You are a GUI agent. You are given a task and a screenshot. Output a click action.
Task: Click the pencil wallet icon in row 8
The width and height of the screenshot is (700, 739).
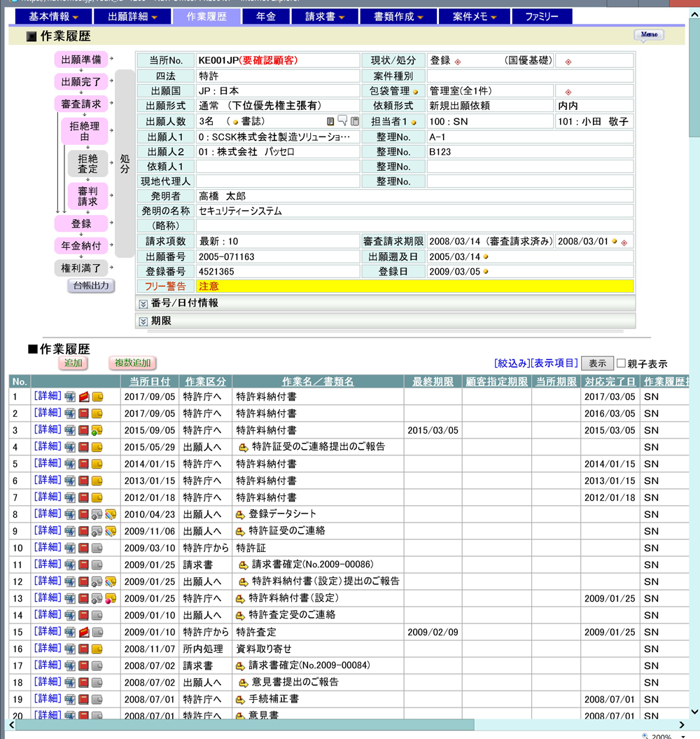(x=111, y=515)
